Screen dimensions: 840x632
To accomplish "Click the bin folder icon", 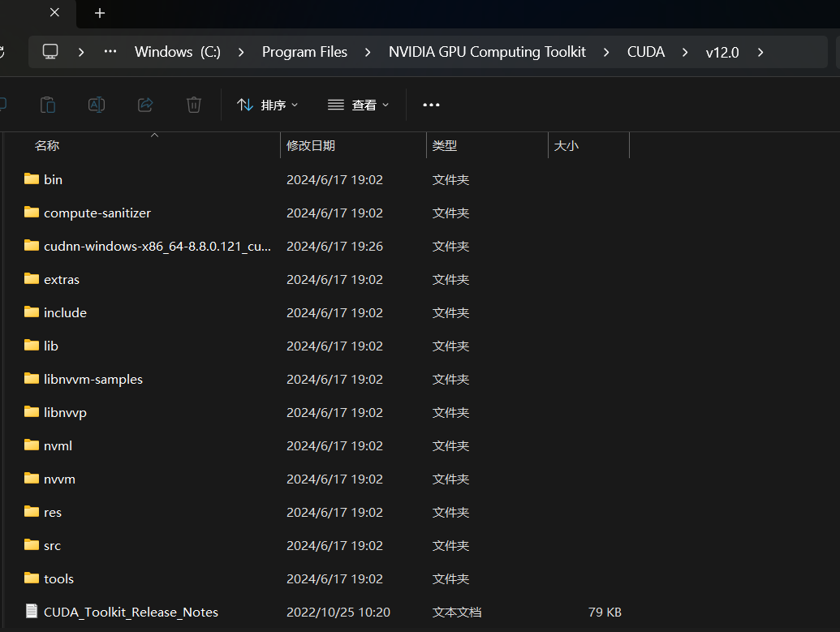I will tap(32, 178).
